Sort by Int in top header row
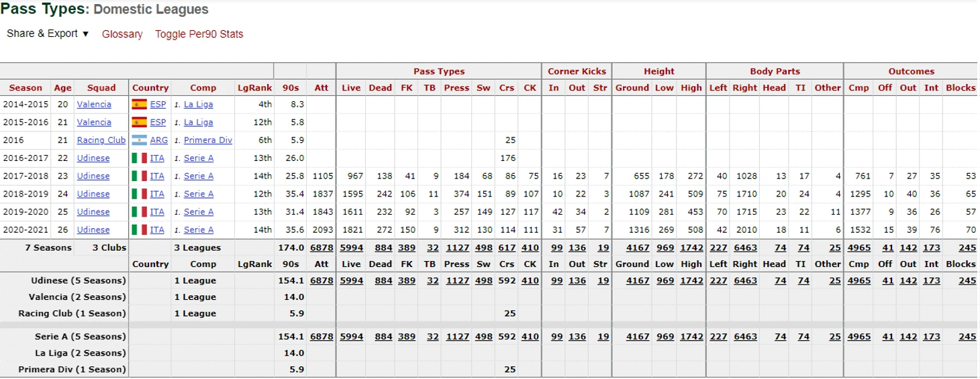 [x=931, y=88]
